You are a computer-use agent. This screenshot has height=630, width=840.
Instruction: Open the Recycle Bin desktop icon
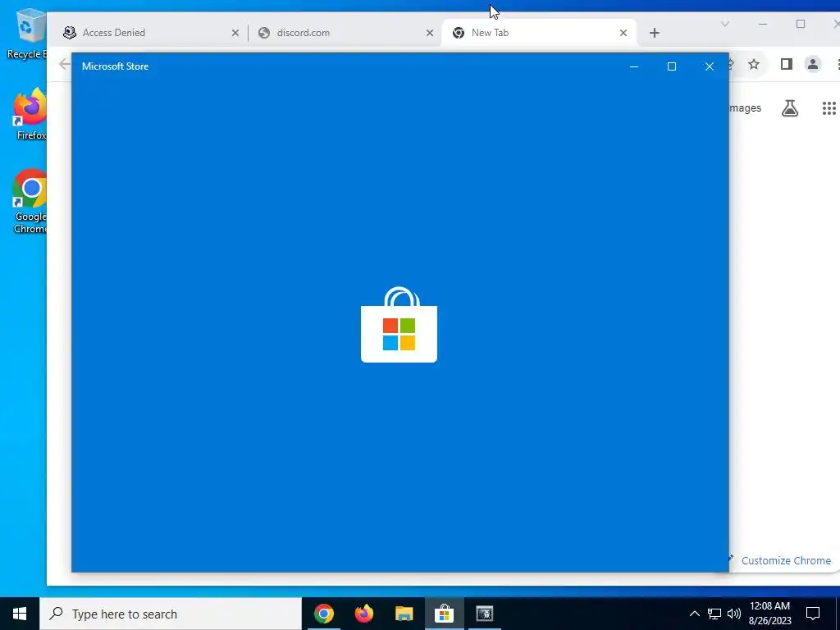(28, 33)
